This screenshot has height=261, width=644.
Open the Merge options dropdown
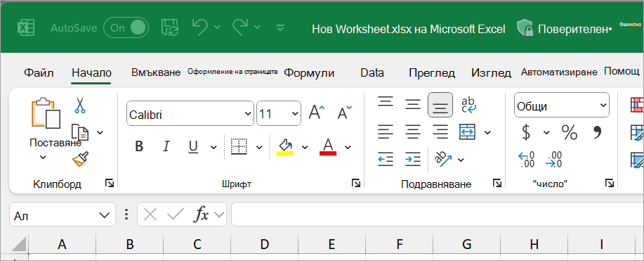487,132
